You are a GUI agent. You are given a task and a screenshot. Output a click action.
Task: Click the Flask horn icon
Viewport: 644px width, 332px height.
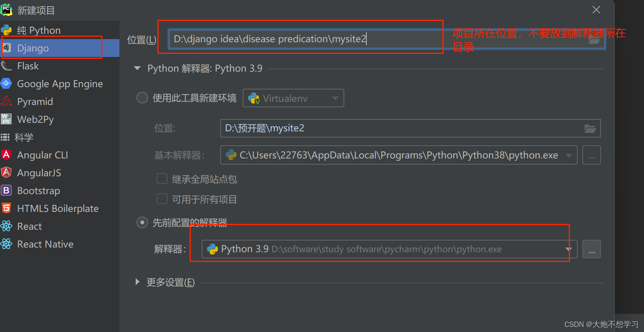[x=7, y=66]
